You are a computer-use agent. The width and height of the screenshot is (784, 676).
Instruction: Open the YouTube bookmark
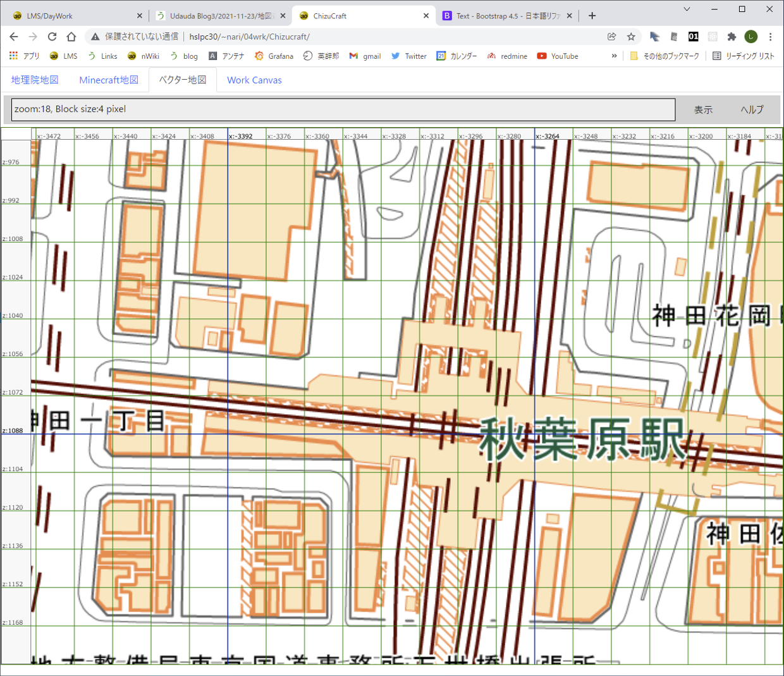pos(558,56)
